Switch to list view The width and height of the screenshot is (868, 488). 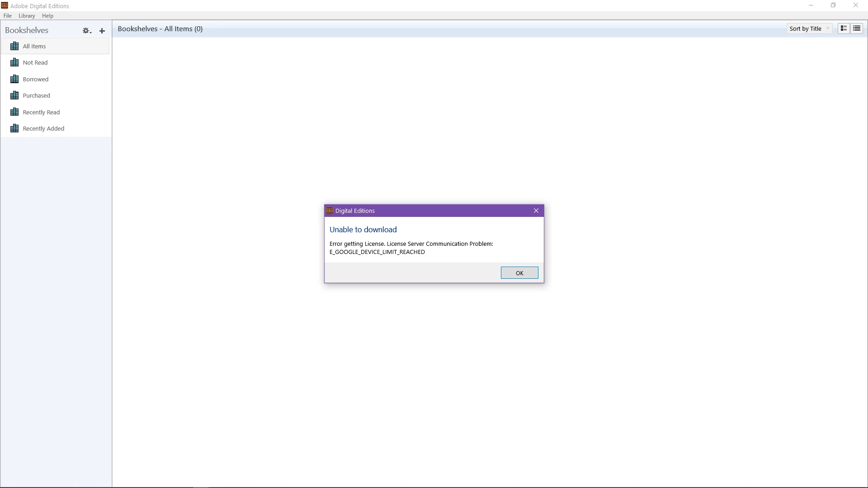point(857,28)
